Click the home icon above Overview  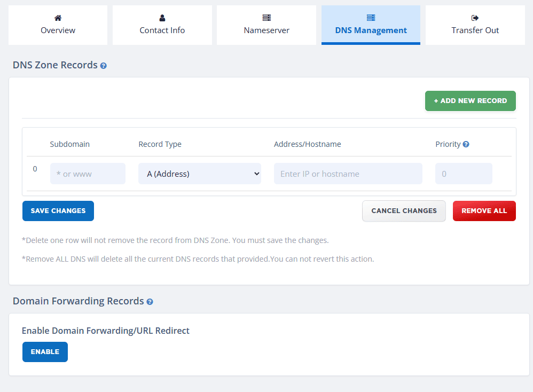pos(58,18)
